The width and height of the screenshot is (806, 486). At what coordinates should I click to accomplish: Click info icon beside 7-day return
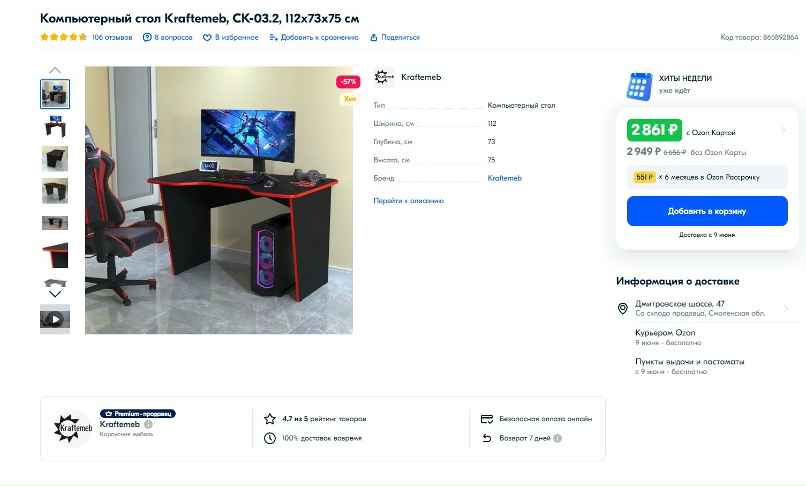[x=557, y=438]
